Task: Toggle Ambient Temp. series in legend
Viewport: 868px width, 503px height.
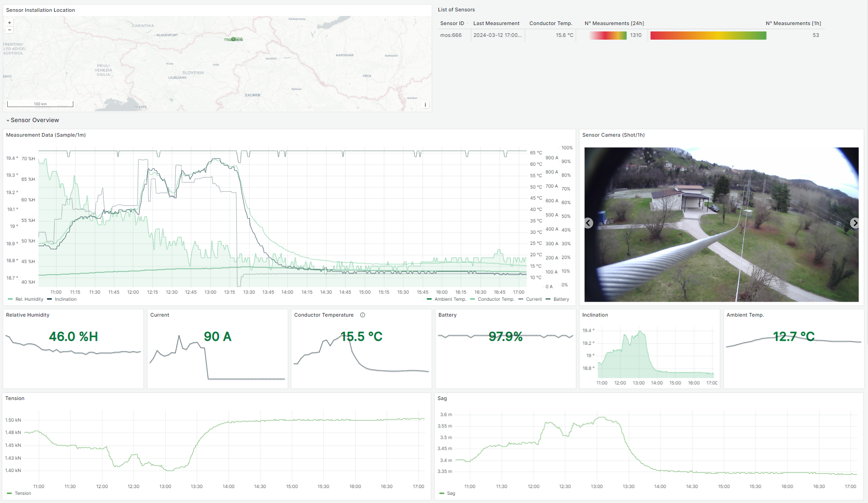Action: point(450,299)
